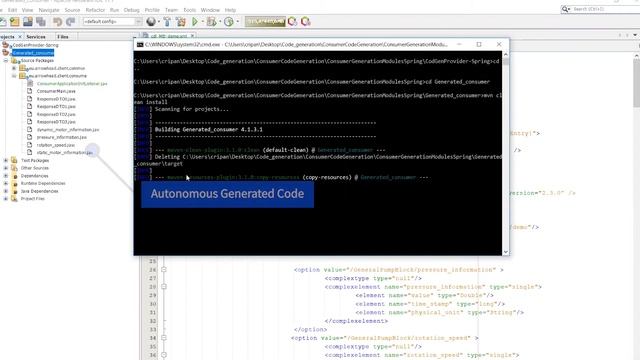Open the Debug menu
The image size is (640, 360).
click(x=131, y=10)
